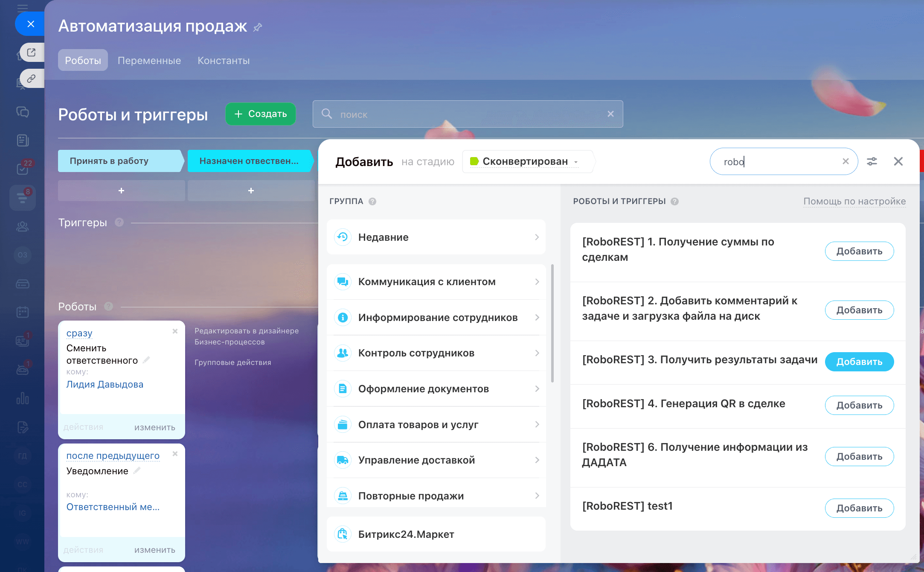Add RoboREST 3 Получить результаты задачи

point(859,362)
